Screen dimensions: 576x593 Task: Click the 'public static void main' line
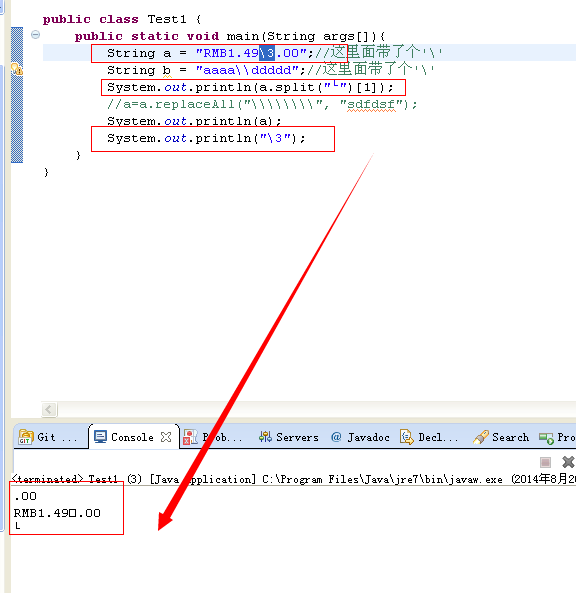pyautogui.click(x=230, y=36)
